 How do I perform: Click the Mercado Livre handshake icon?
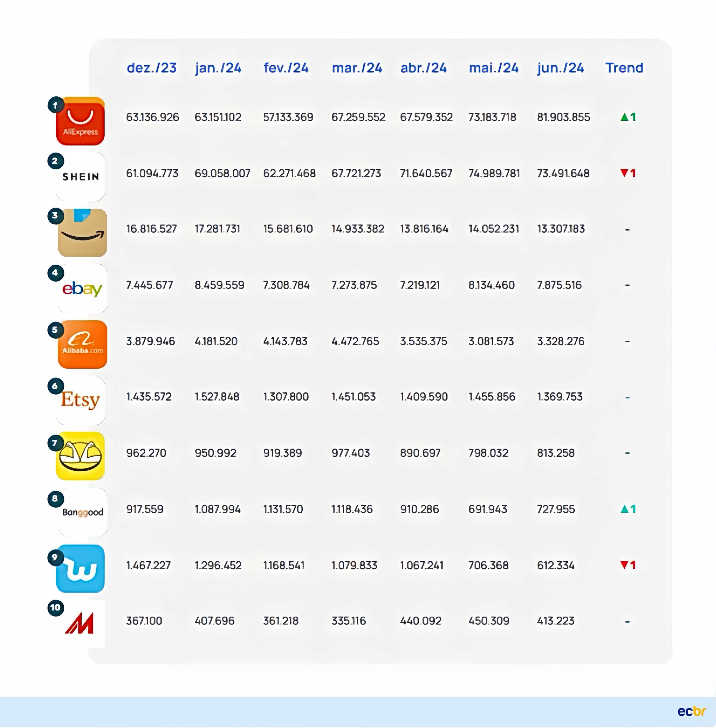pyautogui.click(x=80, y=456)
